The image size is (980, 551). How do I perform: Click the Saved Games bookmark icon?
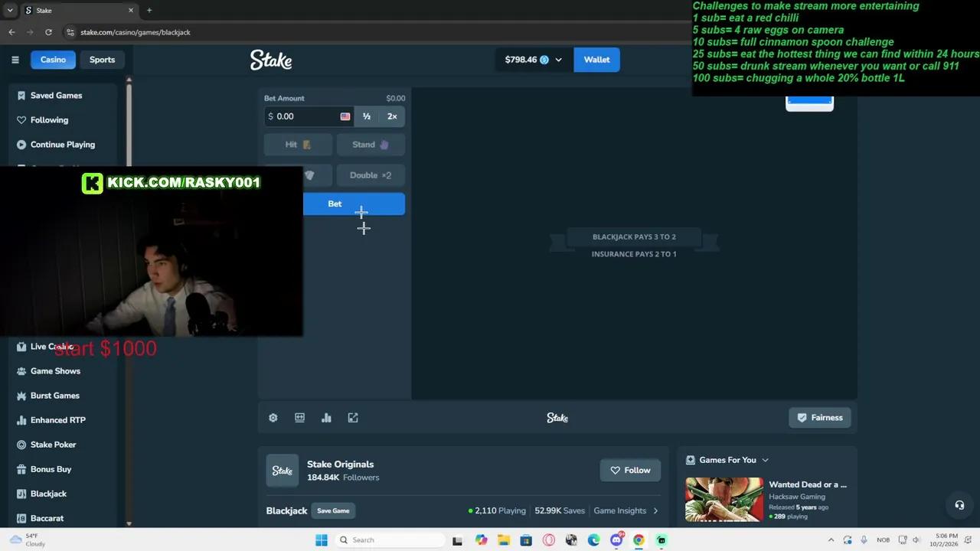pos(21,96)
